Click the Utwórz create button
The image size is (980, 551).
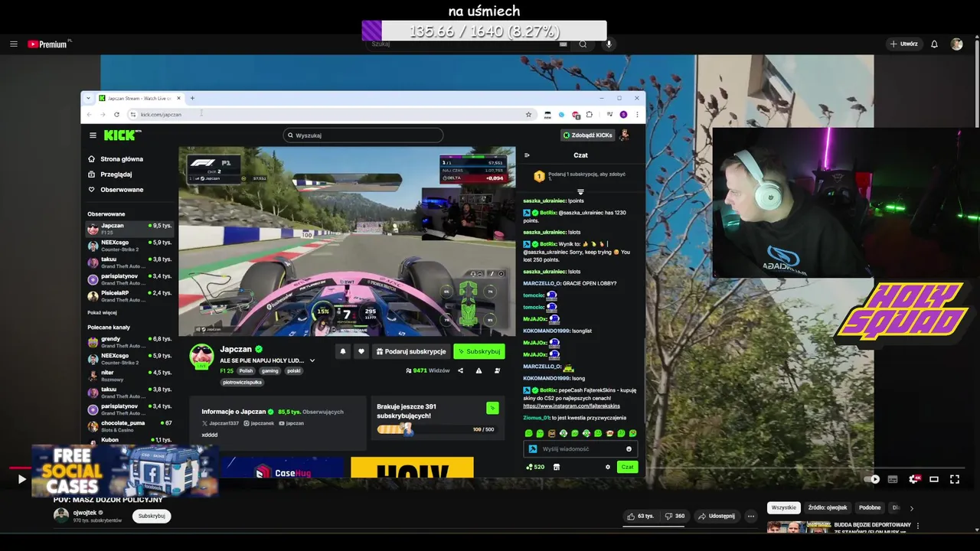click(x=903, y=44)
